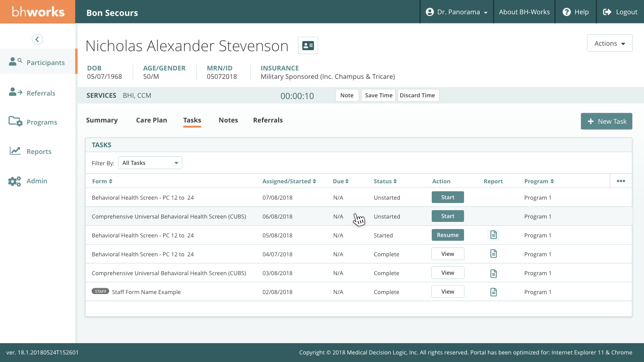Viewport: 644px width, 362px height.
Task: Open Participants in the sidebar
Action: click(38, 62)
